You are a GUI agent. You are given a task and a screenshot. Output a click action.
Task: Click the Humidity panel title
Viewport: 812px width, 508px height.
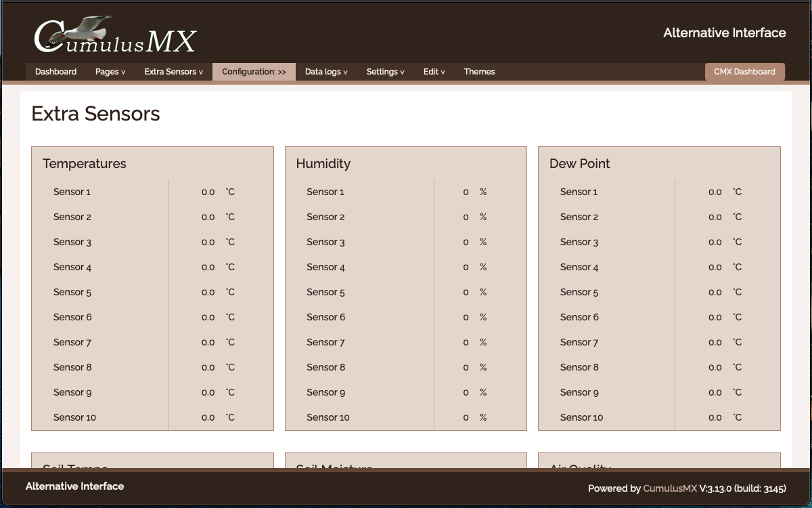(323, 164)
